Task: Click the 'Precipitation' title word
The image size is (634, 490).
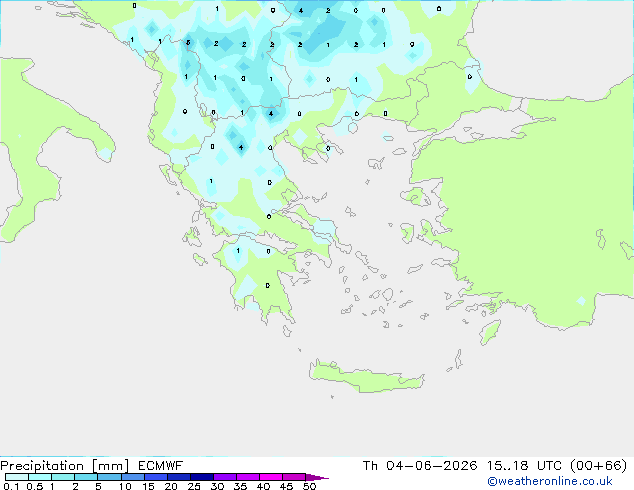Action: point(42,466)
